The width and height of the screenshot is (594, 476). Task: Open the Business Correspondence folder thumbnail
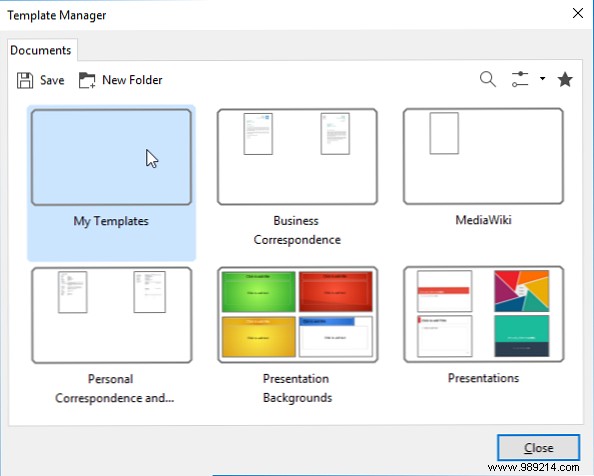click(297, 157)
